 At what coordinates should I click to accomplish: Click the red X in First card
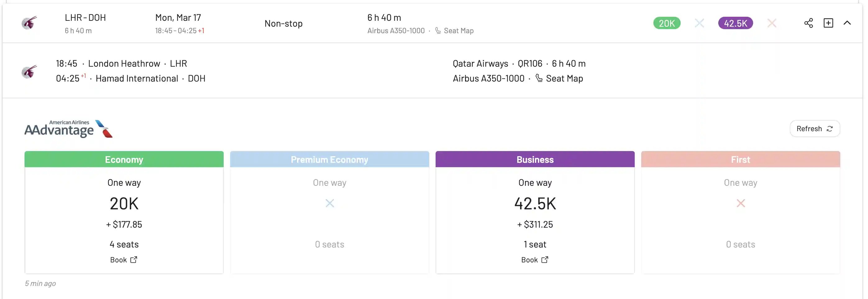point(741,203)
